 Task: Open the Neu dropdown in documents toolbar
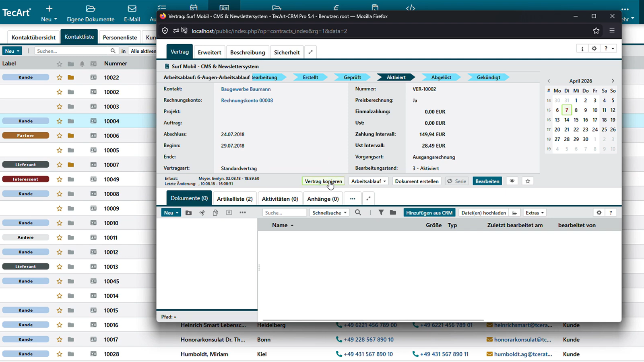[171, 213]
